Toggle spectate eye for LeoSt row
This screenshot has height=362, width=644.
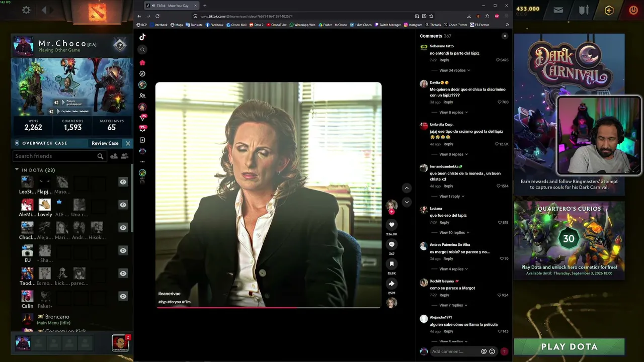coord(123,182)
